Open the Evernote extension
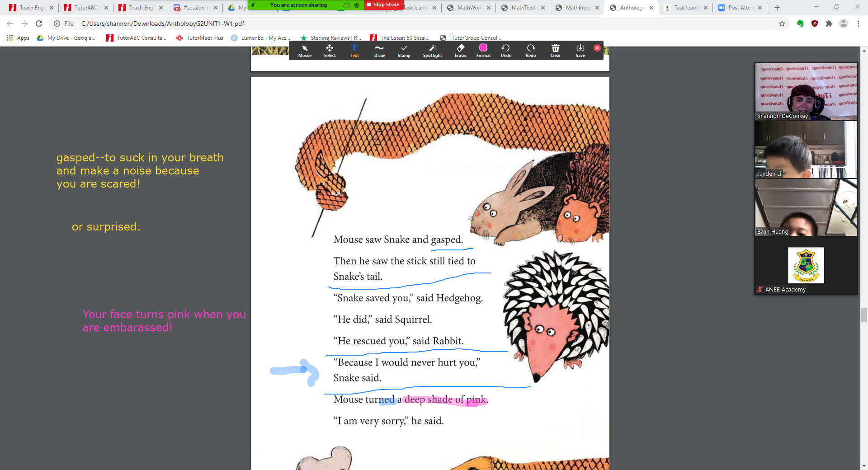868x470 pixels. (800, 23)
